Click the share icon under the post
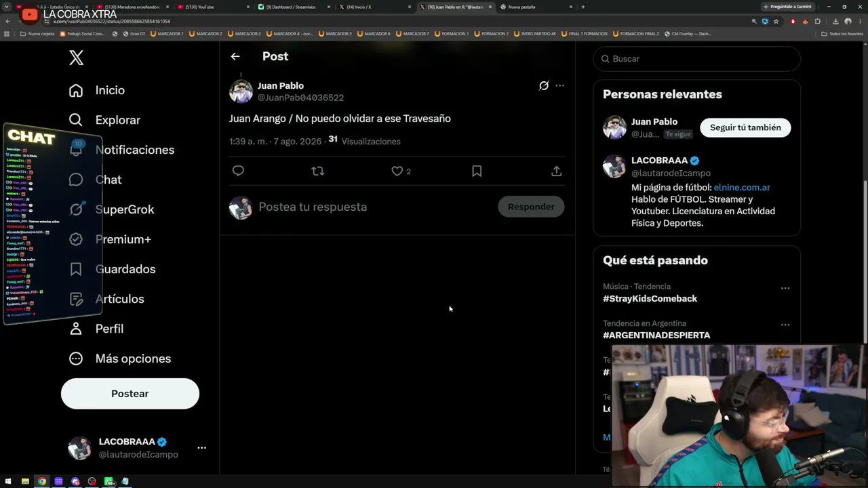The height and width of the screenshot is (488, 868). [557, 171]
